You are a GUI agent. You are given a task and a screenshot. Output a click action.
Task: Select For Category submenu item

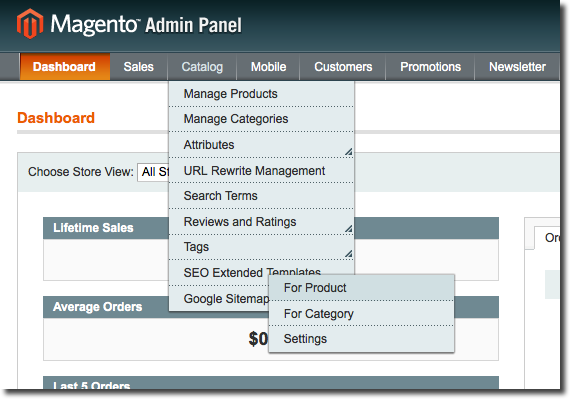(x=361, y=313)
